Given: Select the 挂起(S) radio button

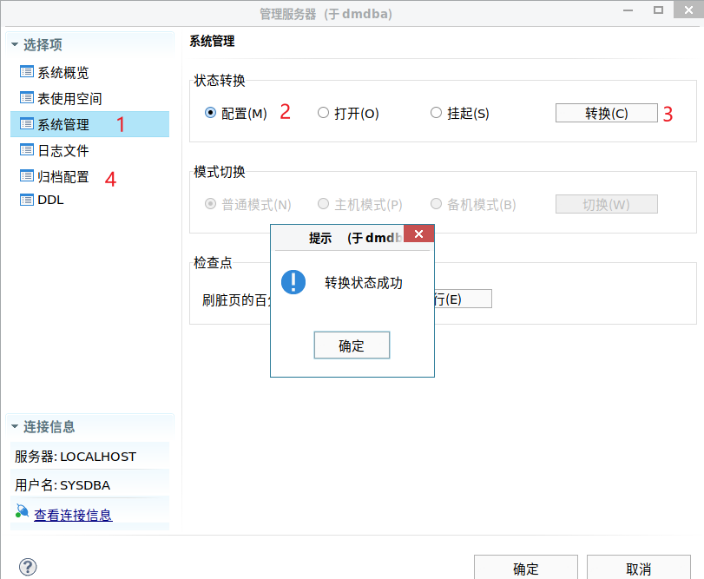Looking at the screenshot, I should [436, 112].
